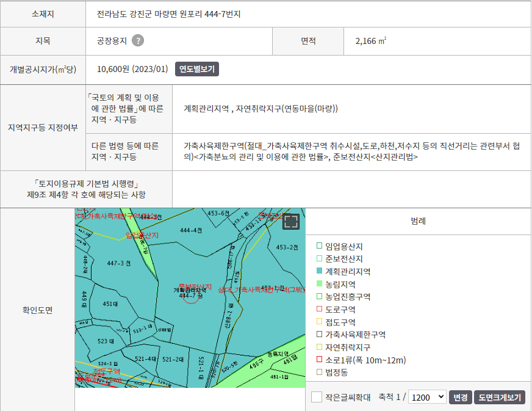
Task: Click the 농업진흥구역 legend swatch
Action: click(x=319, y=296)
